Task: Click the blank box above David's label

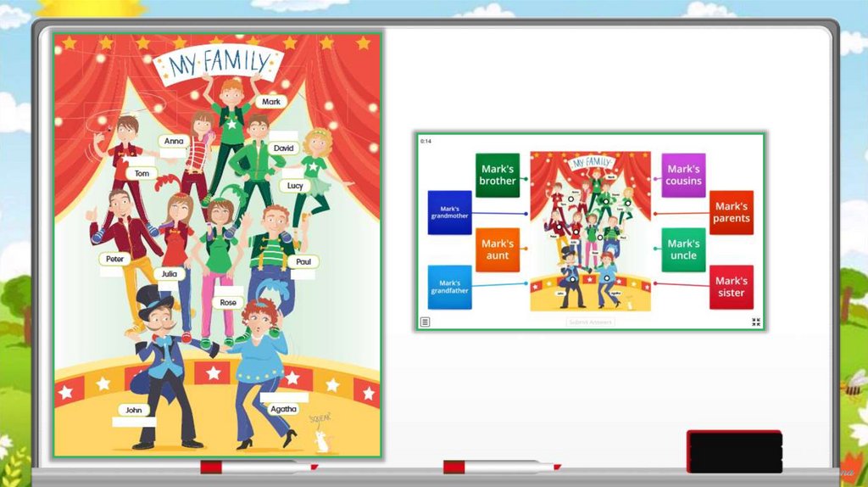Action: (283, 137)
